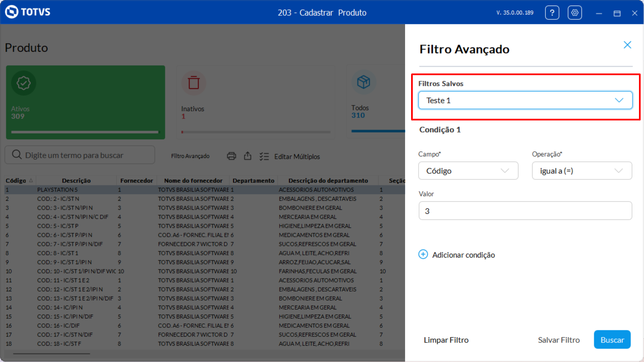The height and width of the screenshot is (362, 644).
Task: Click the Inativos trash icon
Action: [x=194, y=83]
